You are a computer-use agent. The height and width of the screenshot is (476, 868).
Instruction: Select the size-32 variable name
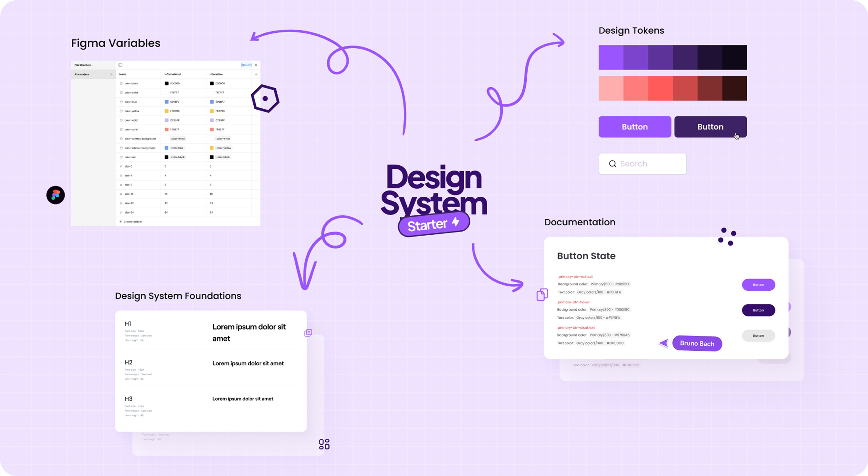click(129, 203)
